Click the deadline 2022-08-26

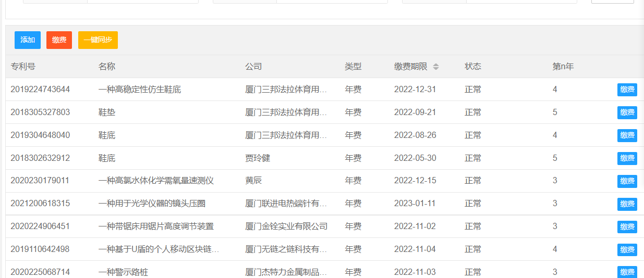[x=415, y=135]
